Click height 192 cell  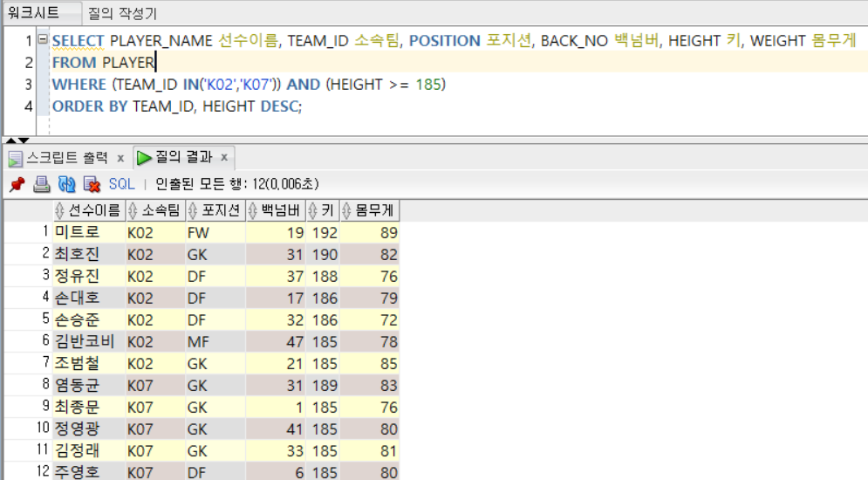coord(322,232)
